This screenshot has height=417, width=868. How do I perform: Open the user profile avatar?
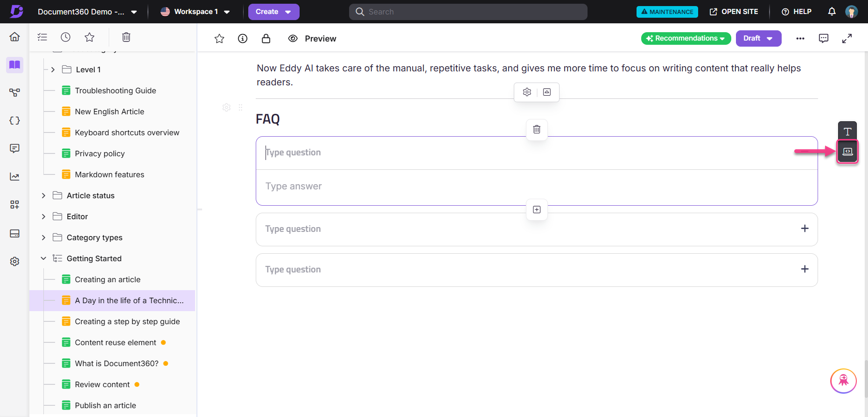(x=852, y=12)
